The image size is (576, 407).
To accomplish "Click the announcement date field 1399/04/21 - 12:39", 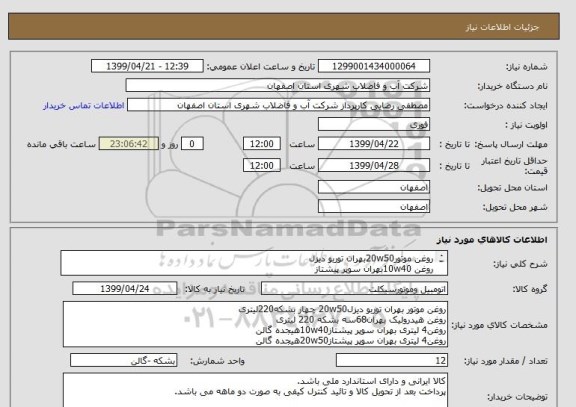I will click(x=147, y=66).
